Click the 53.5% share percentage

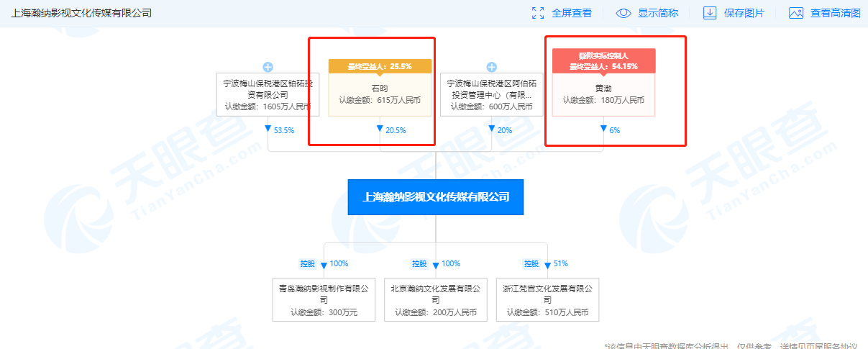(x=284, y=130)
